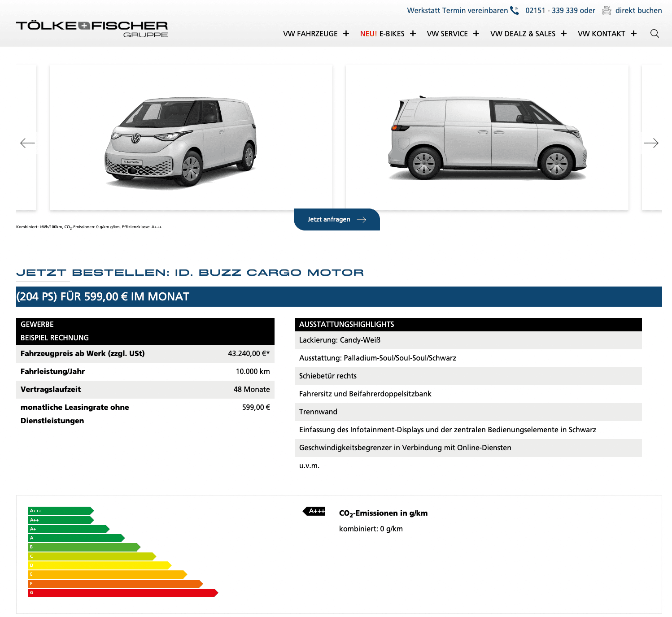Click phone number 02151 - 339 339
The width and height of the screenshot is (672, 617).
pos(553,10)
